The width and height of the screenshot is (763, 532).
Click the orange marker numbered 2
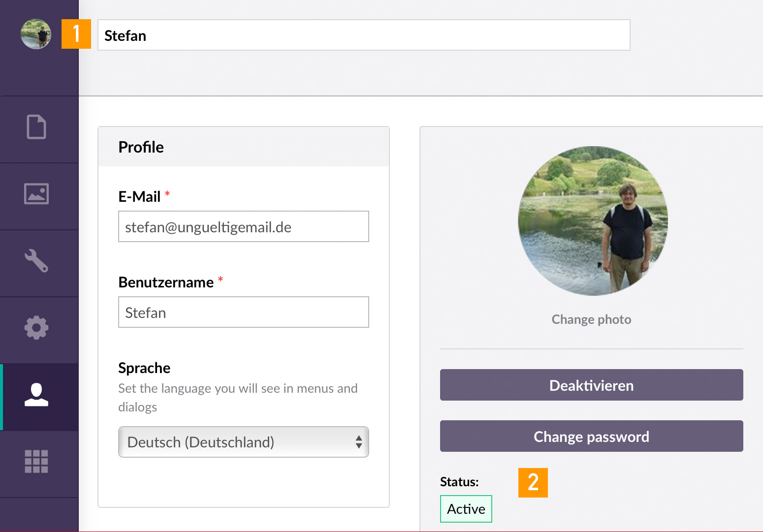tap(533, 483)
